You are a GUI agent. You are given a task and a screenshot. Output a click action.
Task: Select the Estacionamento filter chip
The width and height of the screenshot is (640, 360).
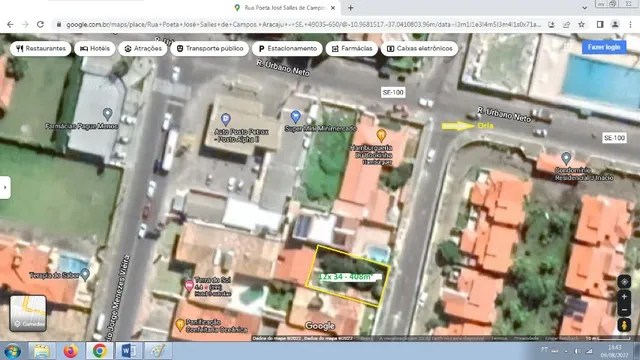pyautogui.click(x=287, y=49)
